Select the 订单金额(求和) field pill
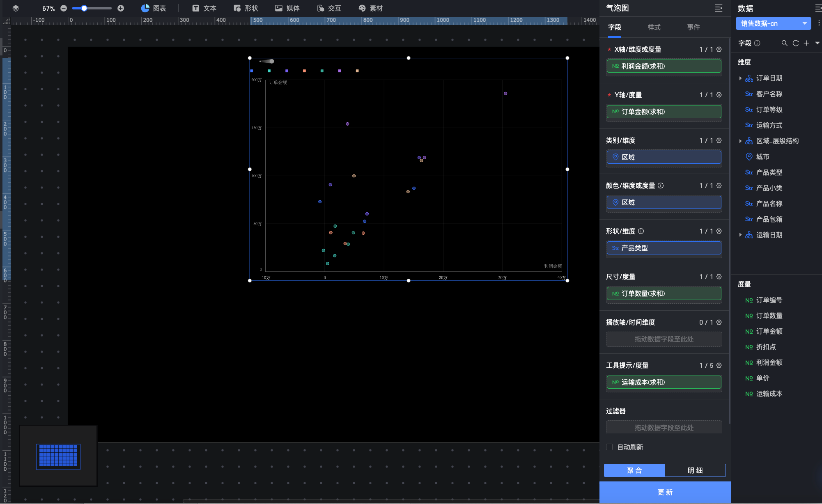Viewport: 822px width, 504px height. pos(664,112)
